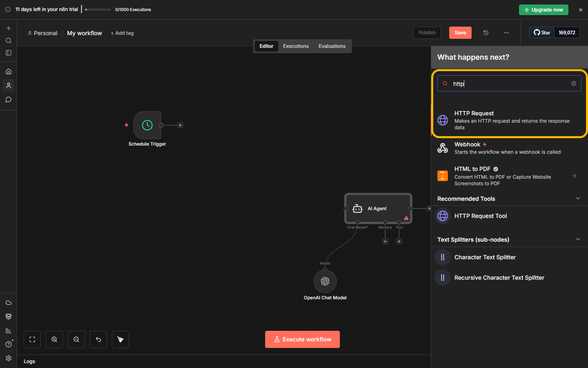Click the zoom out canvas button

pyautogui.click(x=76, y=339)
